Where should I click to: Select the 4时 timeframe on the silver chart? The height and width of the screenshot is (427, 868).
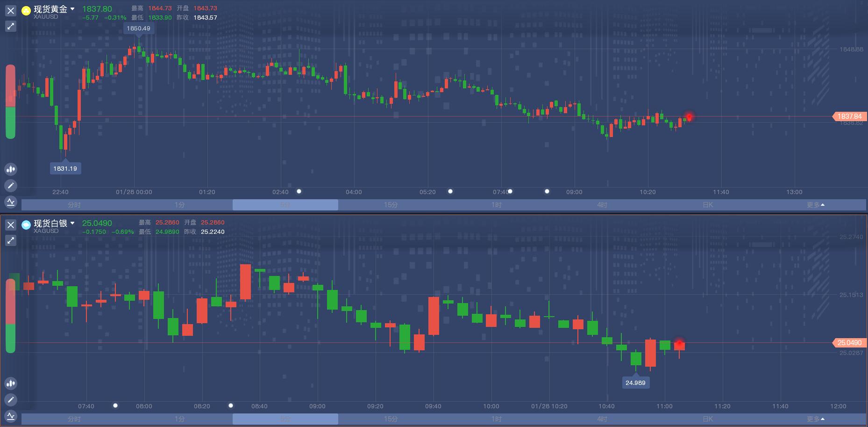[602, 419]
